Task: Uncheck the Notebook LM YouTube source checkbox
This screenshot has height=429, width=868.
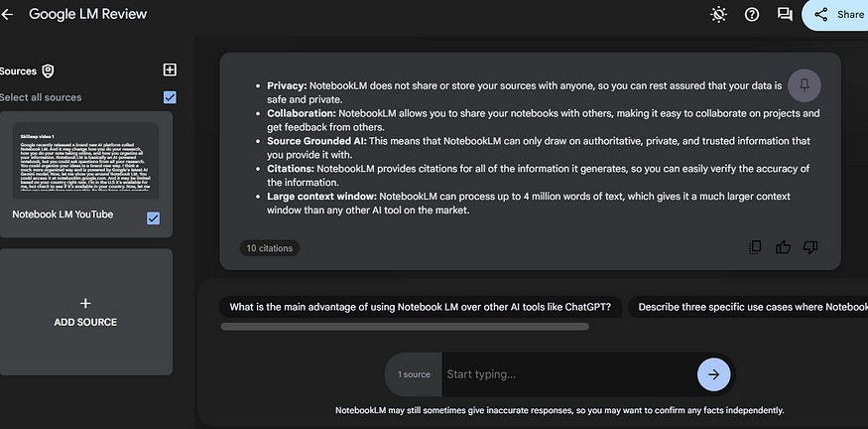Action: (154, 218)
